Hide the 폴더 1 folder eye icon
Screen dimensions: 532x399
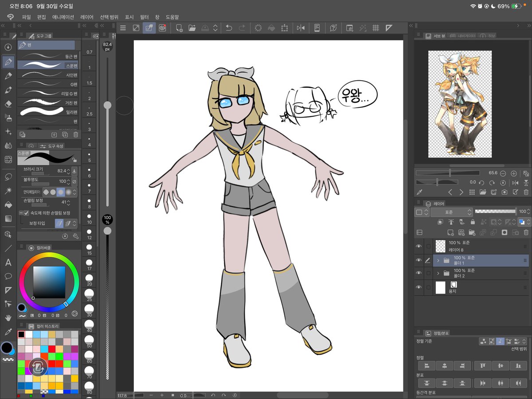(419, 260)
